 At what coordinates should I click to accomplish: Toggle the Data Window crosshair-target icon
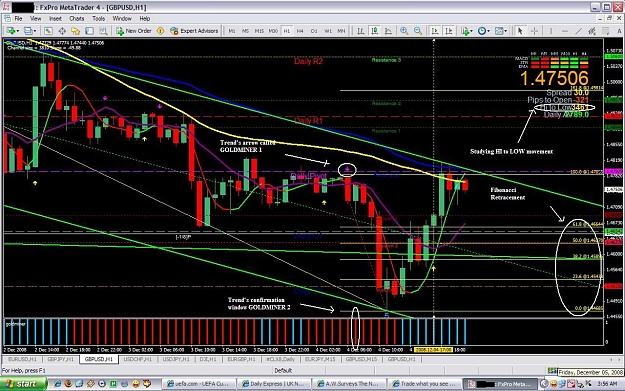[62, 31]
